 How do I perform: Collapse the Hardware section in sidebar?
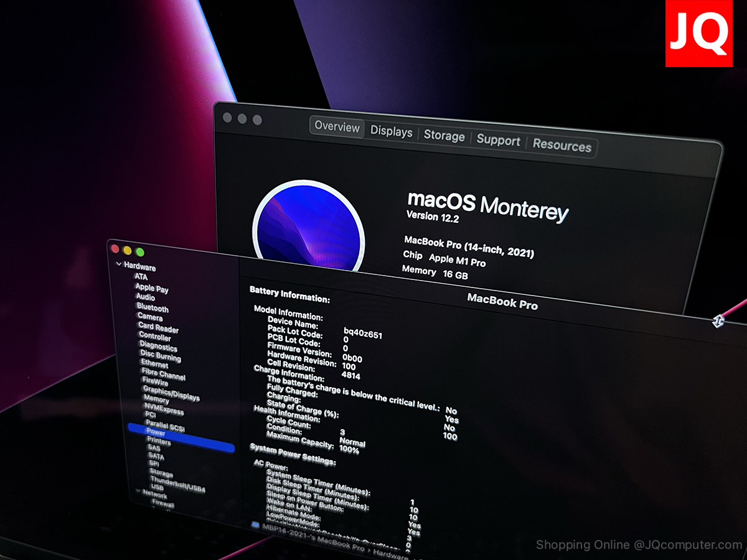120,264
